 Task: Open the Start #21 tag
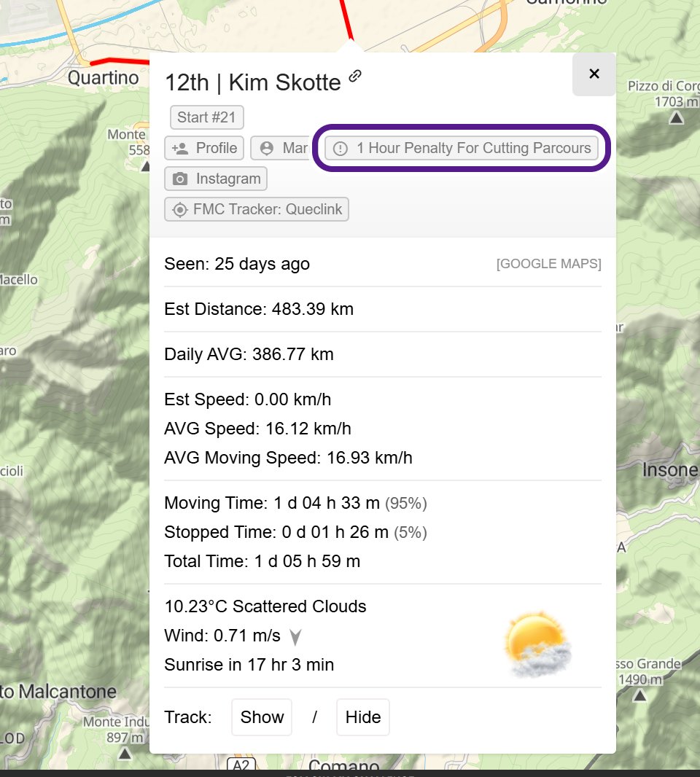coord(207,117)
